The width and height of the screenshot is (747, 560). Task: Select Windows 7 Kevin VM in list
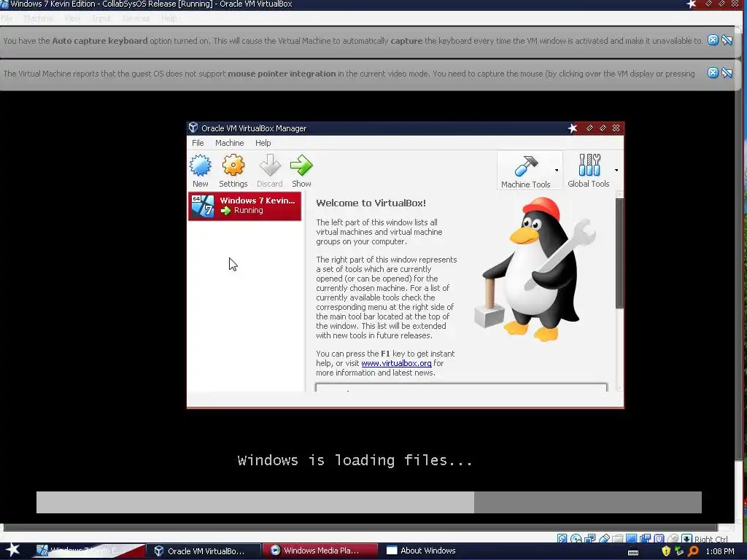(x=245, y=206)
